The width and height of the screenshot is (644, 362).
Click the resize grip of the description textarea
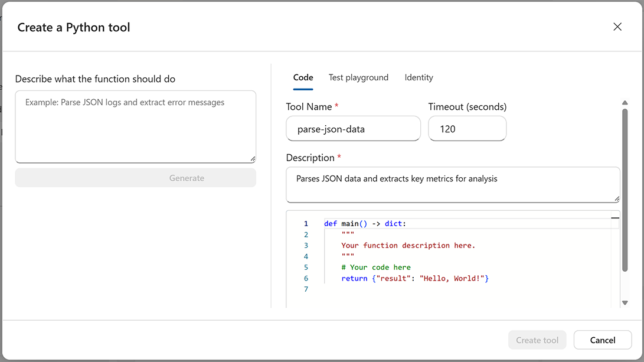617,199
